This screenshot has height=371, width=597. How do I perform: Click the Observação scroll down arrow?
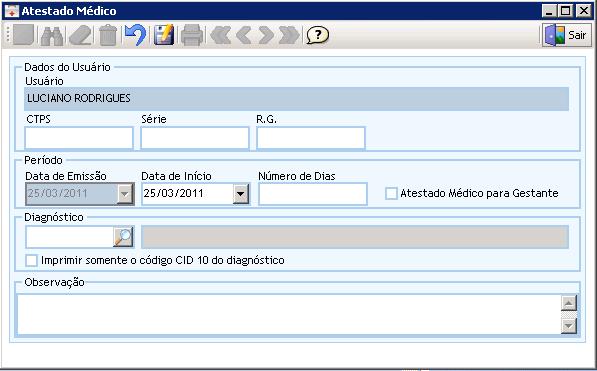point(569,326)
